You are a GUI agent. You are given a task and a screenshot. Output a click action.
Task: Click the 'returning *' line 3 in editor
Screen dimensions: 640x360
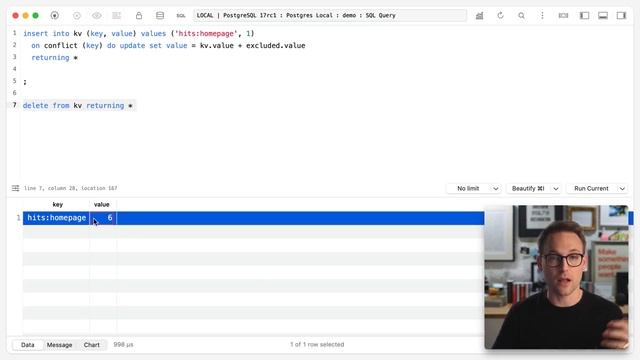(54, 58)
